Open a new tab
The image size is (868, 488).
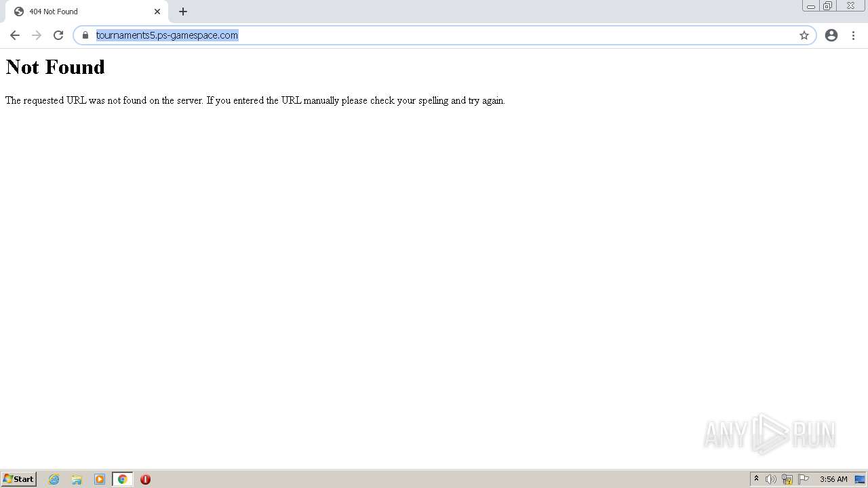pyautogui.click(x=183, y=12)
